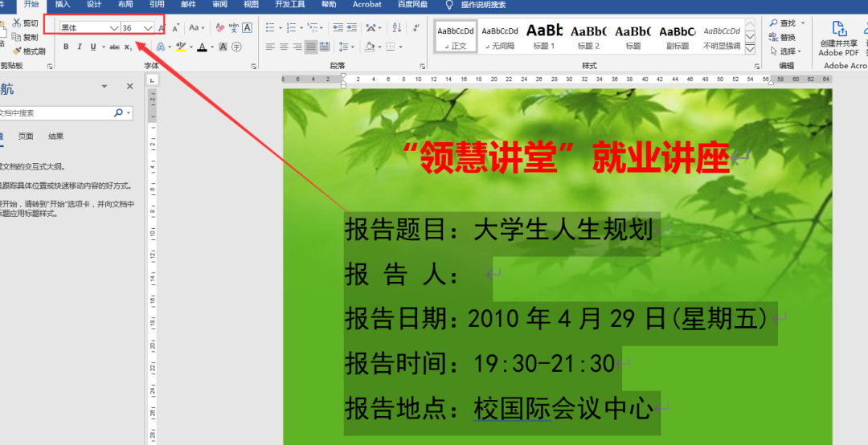
Task: Open the phonetic guide (wén) tool
Action: (233, 27)
